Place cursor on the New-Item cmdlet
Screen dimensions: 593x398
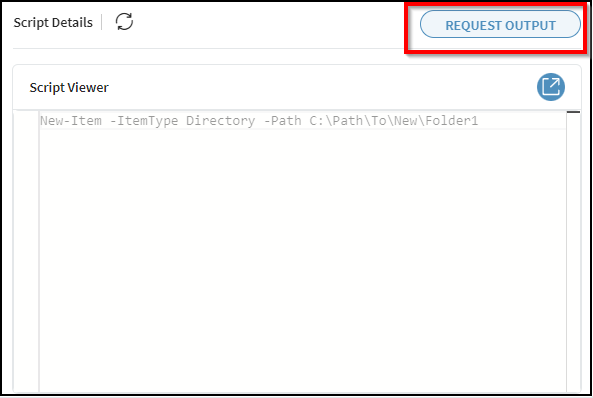[x=71, y=121]
